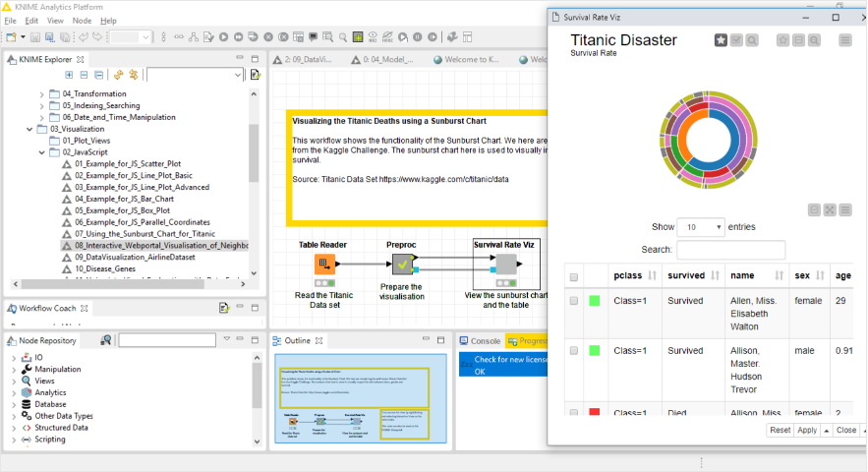Open the File menu

click(11, 21)
